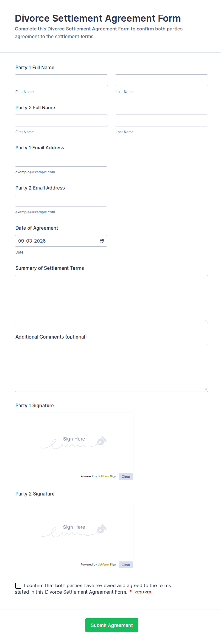Focus Party 1 First Name field

pyautogui.click(x=62, y=80)
